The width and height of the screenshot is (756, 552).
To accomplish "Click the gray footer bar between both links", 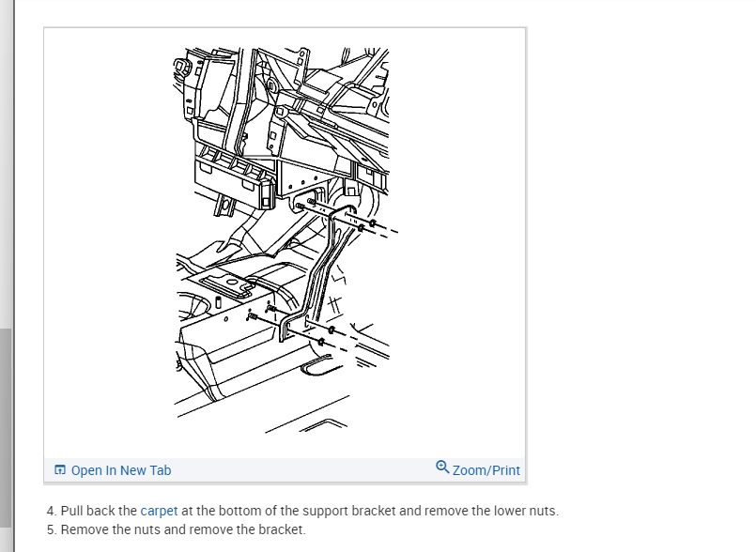I will click(x=302, y=470).
